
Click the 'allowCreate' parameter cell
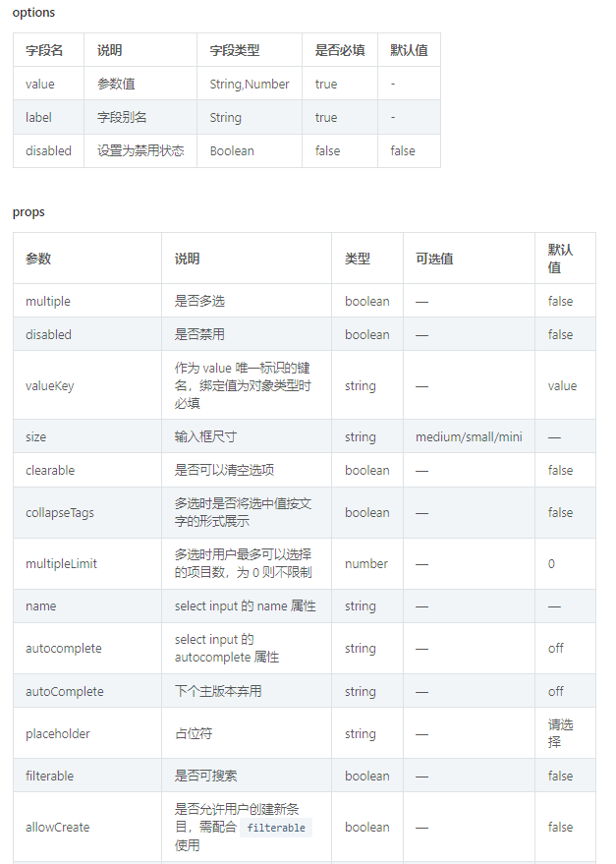(x=87, y=827)
